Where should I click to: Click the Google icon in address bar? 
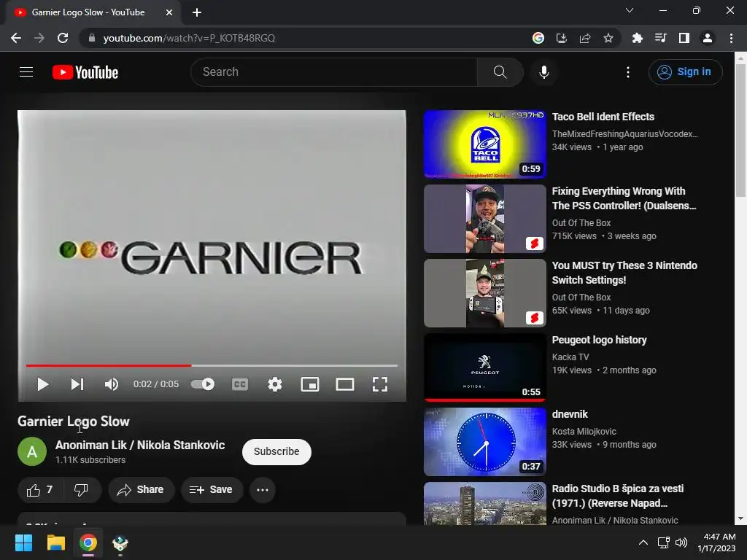coord(538,38)
